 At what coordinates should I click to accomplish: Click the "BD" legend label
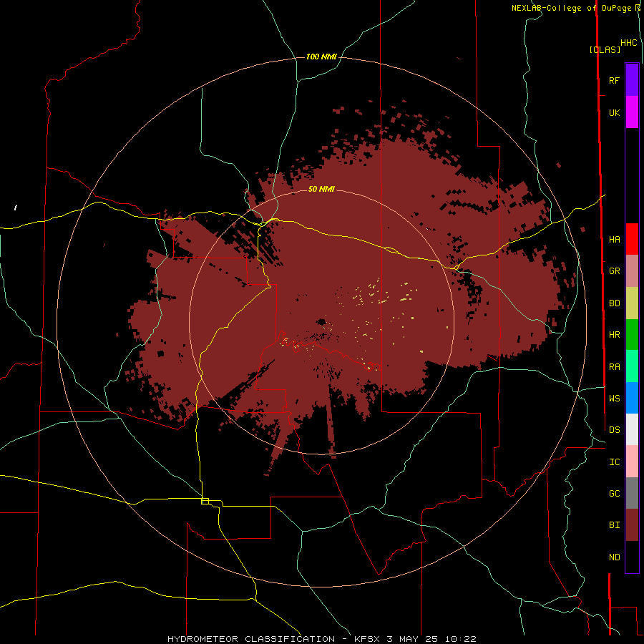click(x=614, y=303)
